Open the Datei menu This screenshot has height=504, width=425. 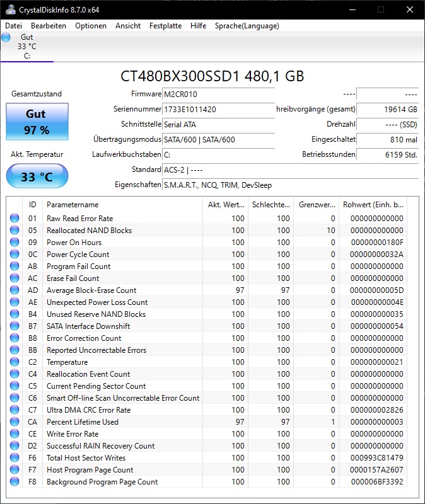(x=13, y=26)
